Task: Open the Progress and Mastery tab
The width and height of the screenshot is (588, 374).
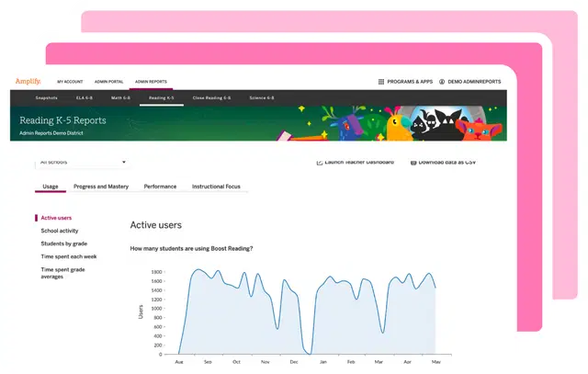Action: pyautogui.click(x=101, y=187)
